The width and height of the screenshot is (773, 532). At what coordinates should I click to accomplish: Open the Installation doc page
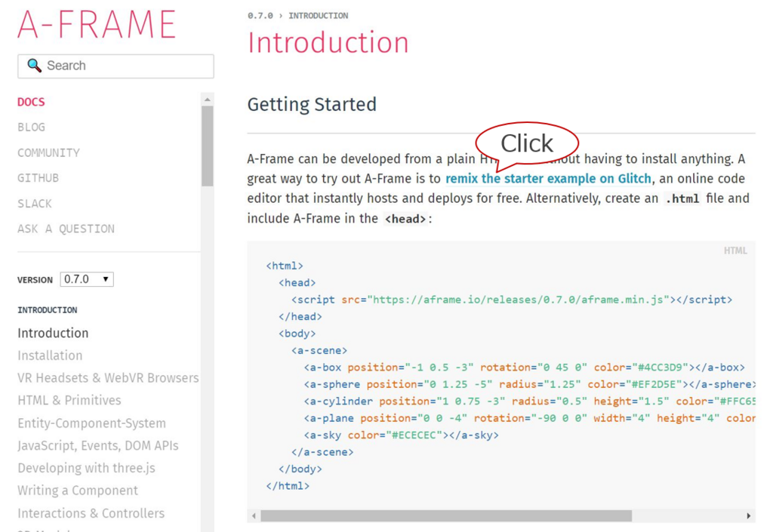click(50, 355)
